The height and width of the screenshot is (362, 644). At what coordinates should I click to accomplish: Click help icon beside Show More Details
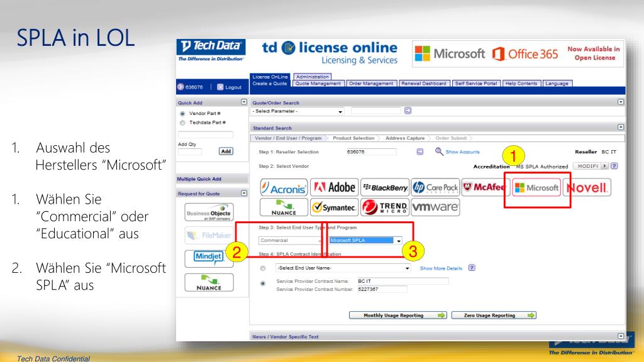(472, 268)
